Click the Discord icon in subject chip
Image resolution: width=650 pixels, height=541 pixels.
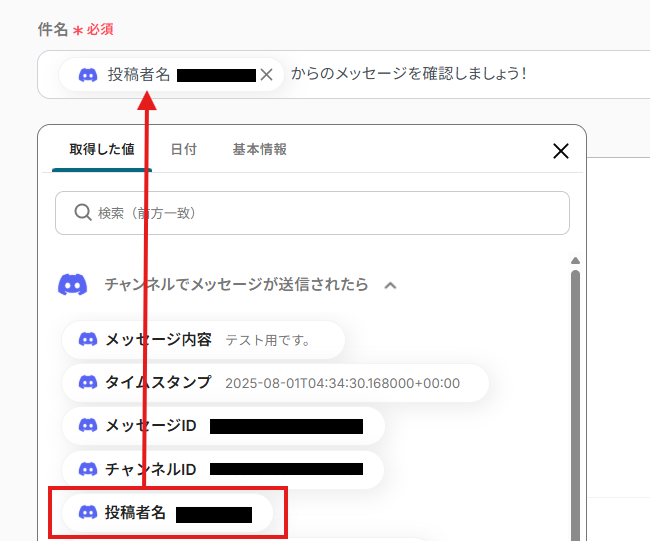tap(88, 75)
